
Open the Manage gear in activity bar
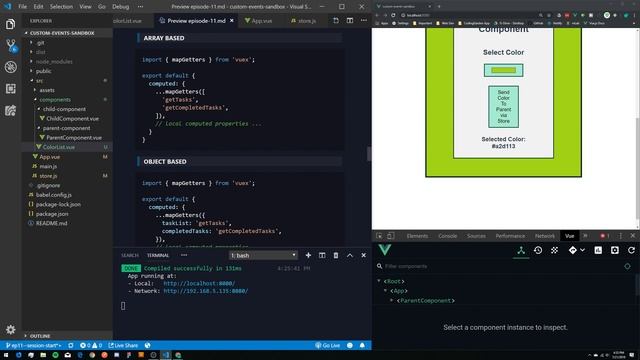(x=11, y=329)
